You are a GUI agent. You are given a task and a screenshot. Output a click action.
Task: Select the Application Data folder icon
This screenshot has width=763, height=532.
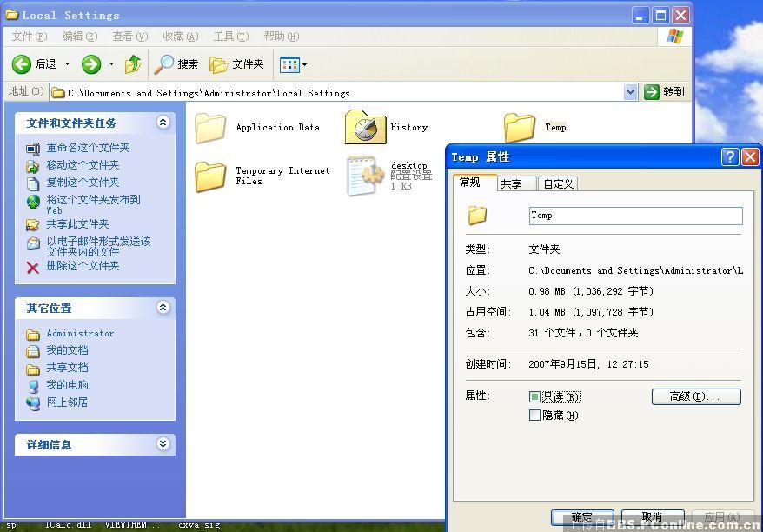tap(210, 128)
